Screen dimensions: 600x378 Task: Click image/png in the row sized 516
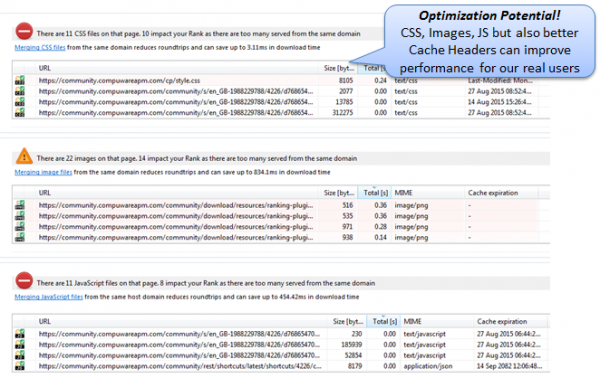click(x=411, y=205)
